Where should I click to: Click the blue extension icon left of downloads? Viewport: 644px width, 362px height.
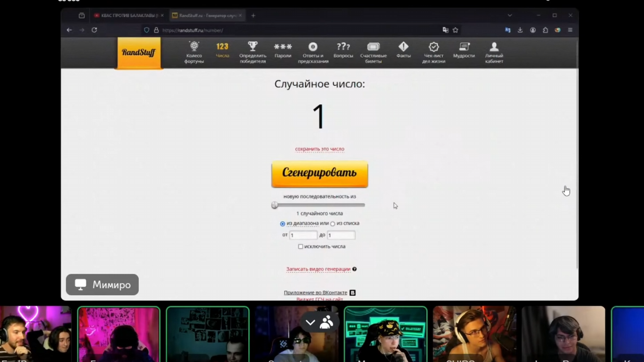pyautogui.click(x=507, y=30)
